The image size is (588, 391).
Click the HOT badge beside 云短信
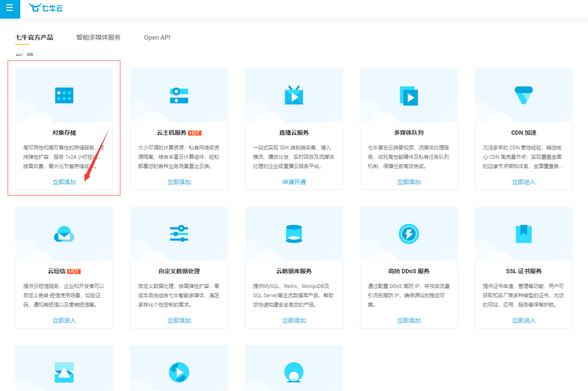pyautogui.click(x=74, y=272)
